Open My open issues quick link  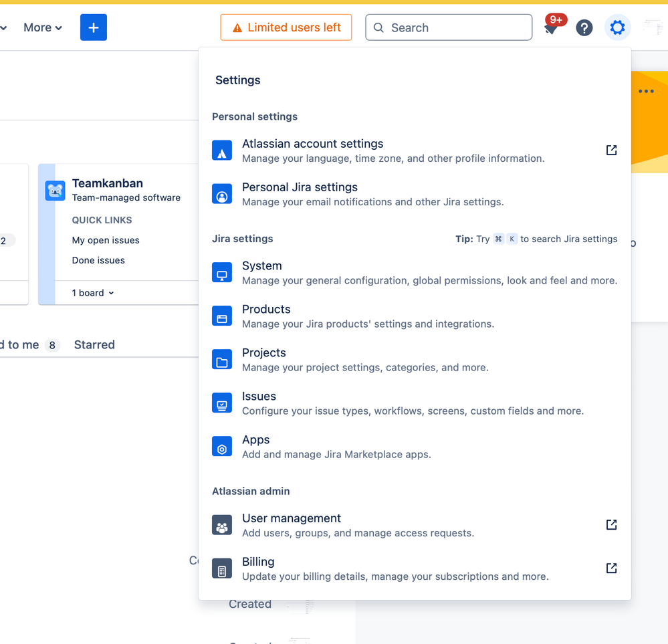tap(106, 240)
